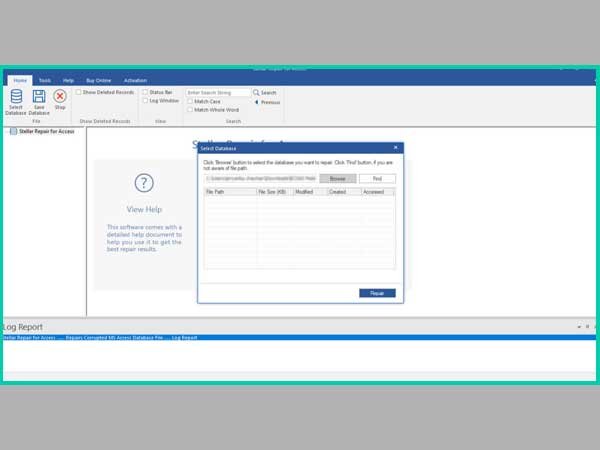Sort by the File Path column header
Screen dimensions: 600x450
231,192
